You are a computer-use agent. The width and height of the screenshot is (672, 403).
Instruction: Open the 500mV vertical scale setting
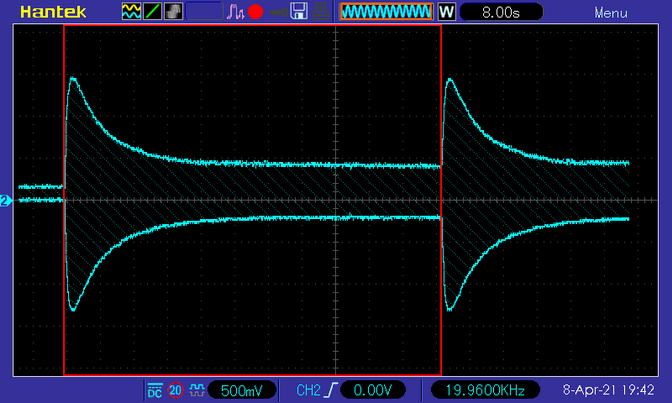point(242,390)
